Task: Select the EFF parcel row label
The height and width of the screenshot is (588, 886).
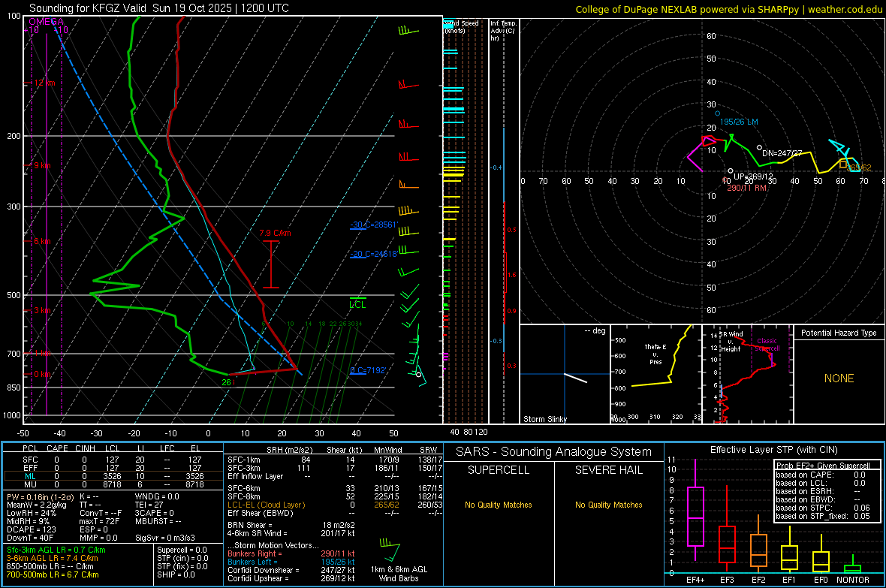Action: click(30, 468)
